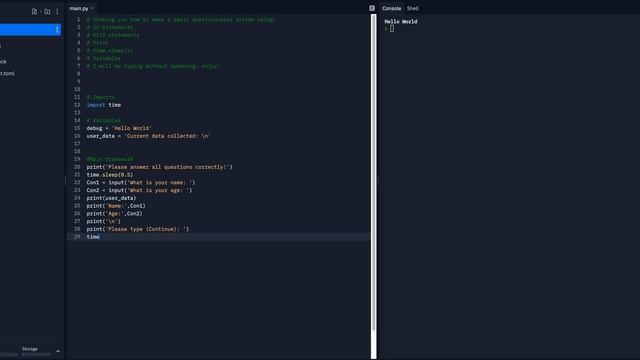This screenshot has height=360, width=640.
Task: Click the print(user_data) line
Action: tap(111, 198)
